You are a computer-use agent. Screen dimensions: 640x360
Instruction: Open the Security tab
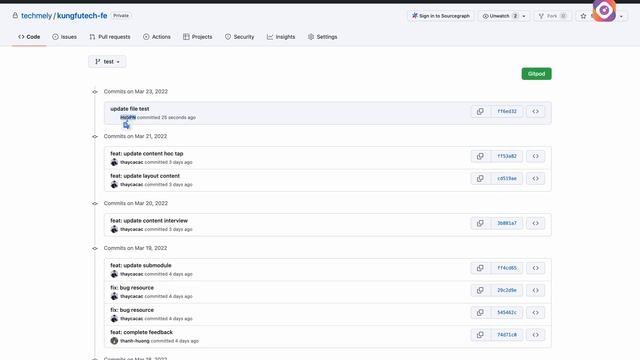240,37
